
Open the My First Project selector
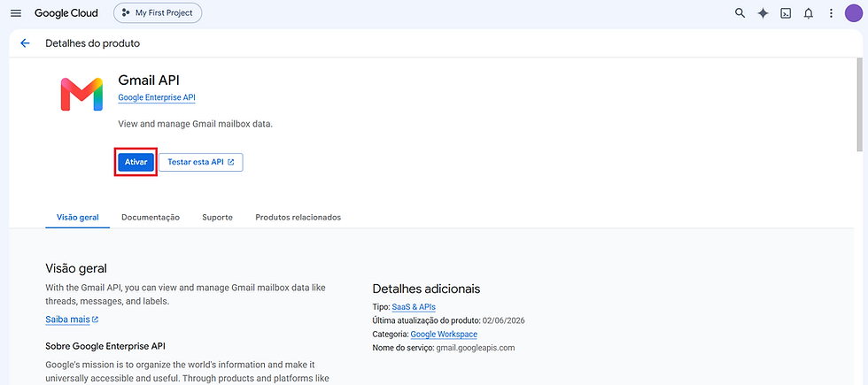(x=158, y=12)
